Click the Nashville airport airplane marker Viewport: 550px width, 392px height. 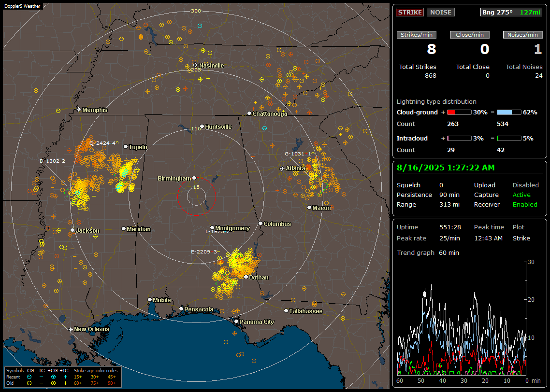coord(195,65)
